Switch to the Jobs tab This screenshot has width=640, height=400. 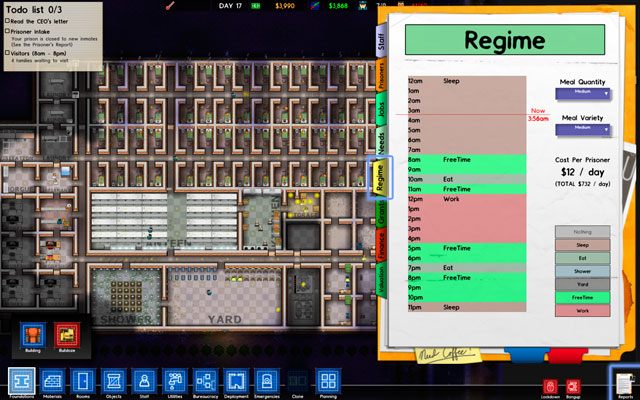pos(381,109)
